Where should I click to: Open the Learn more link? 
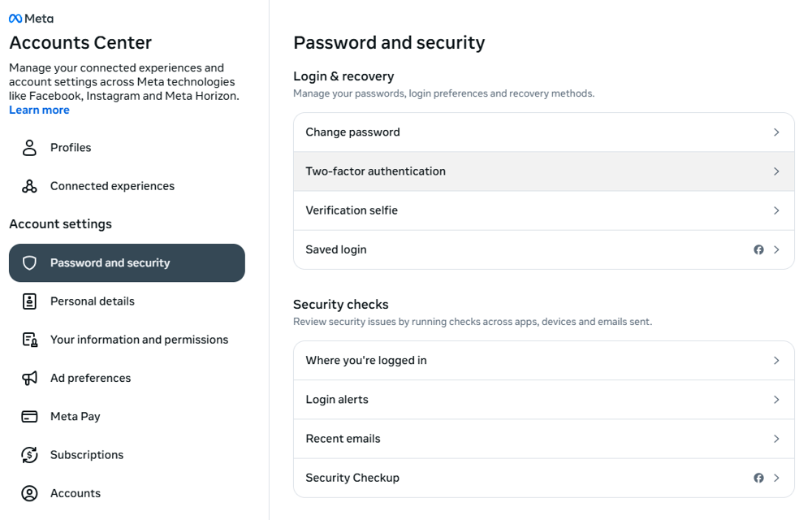click(39, 110)
